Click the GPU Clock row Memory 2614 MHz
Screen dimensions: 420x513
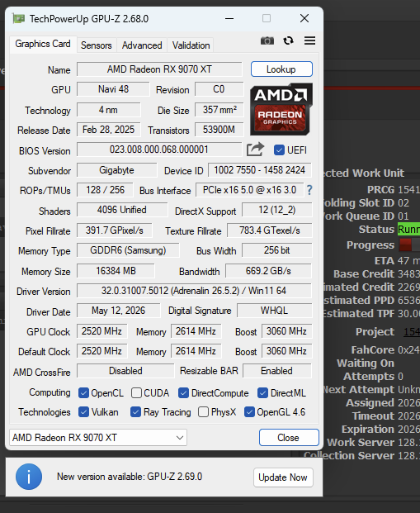196,331
